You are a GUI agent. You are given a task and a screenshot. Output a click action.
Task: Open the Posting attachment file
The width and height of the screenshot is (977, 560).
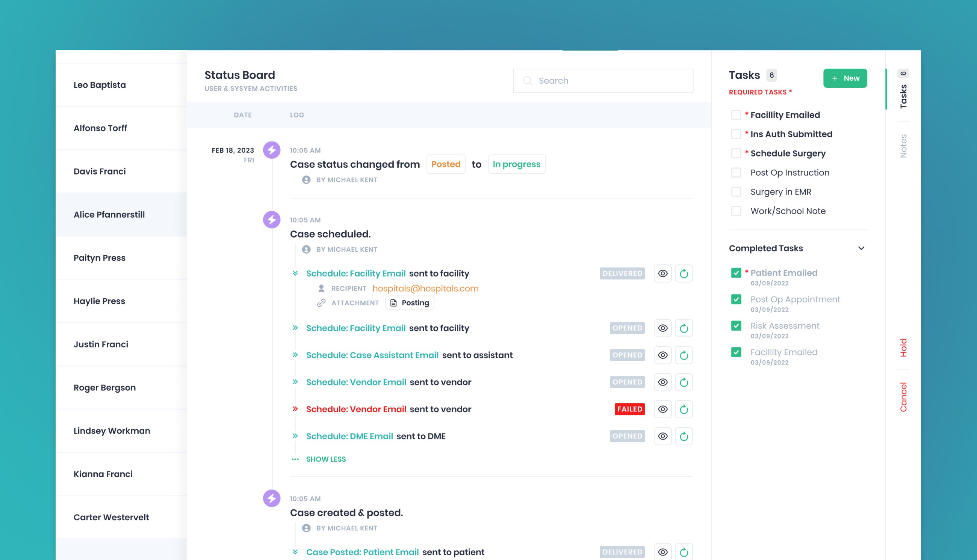410,303
